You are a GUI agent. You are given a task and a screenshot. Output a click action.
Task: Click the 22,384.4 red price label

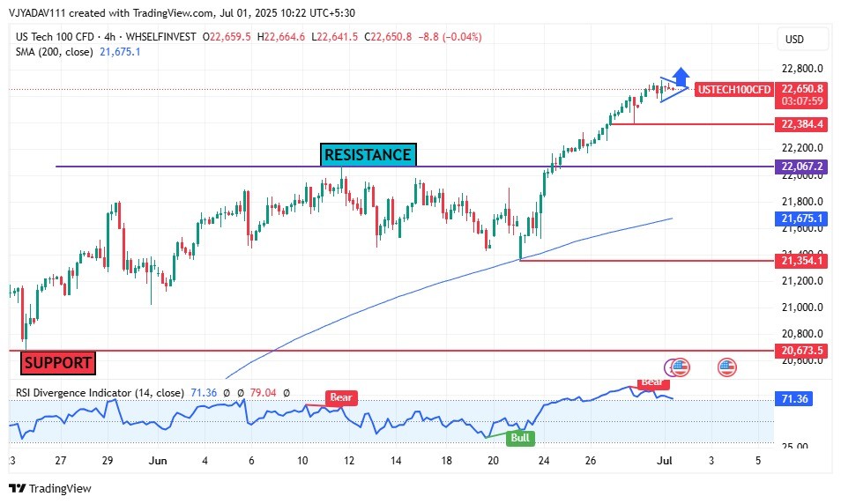tap(801, 124)
